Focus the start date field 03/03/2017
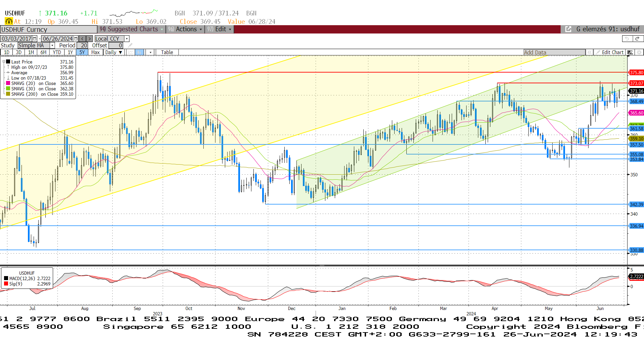 16,39
